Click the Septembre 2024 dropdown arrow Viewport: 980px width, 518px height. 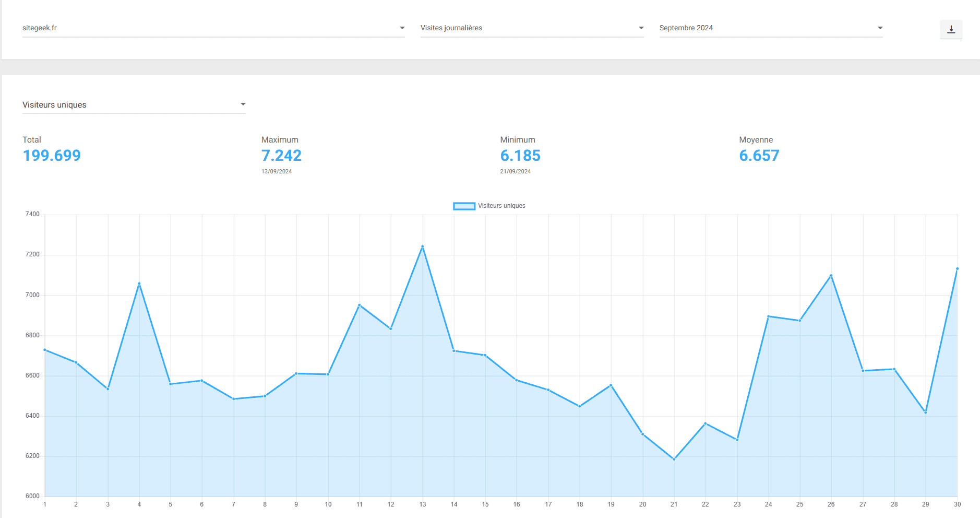[880, 28]
